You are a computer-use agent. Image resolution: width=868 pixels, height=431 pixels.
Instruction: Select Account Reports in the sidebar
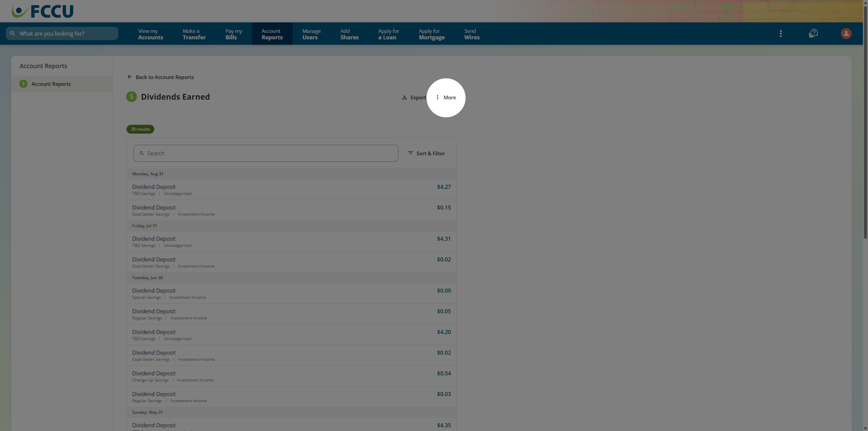point(62,84)
